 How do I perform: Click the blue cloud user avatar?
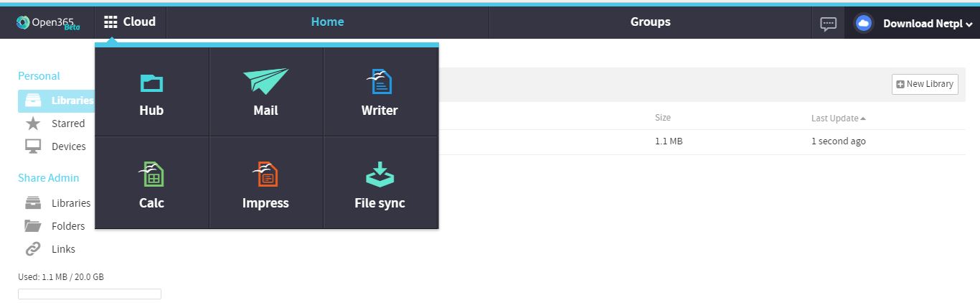pos(864,24)
